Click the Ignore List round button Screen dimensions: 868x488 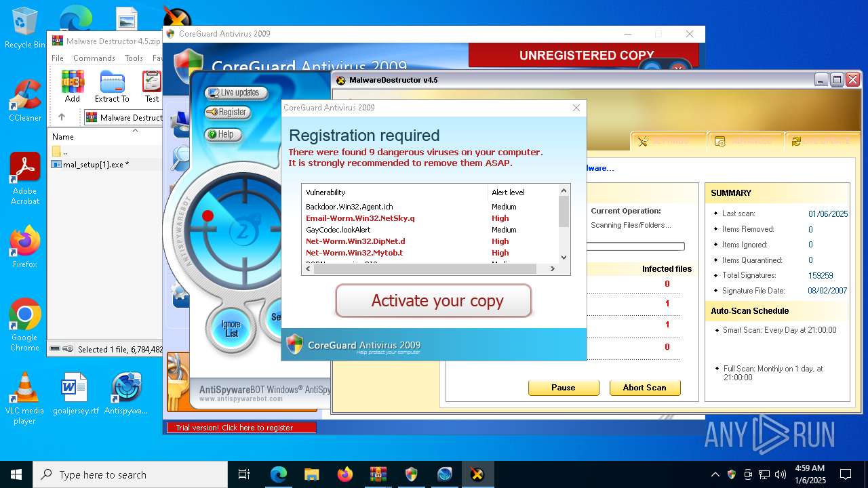coord(231,329)
